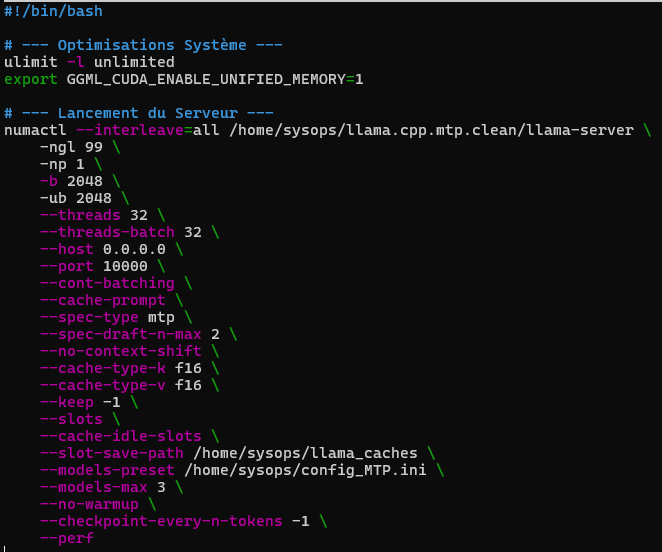Place cursor on 'ulimit -l unlimited'
This screenshot has width=662, height=552.
click(89, 62)
